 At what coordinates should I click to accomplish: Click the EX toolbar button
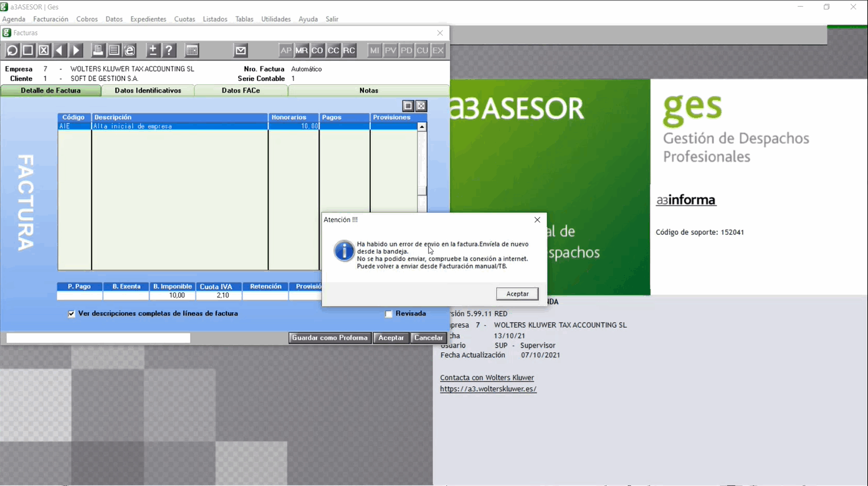click(x=438, y=50)
